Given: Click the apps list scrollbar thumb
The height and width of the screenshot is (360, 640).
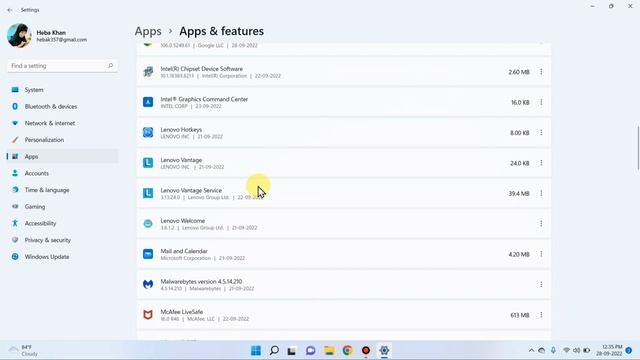Looking at the screenshot, I should [638, 148].
